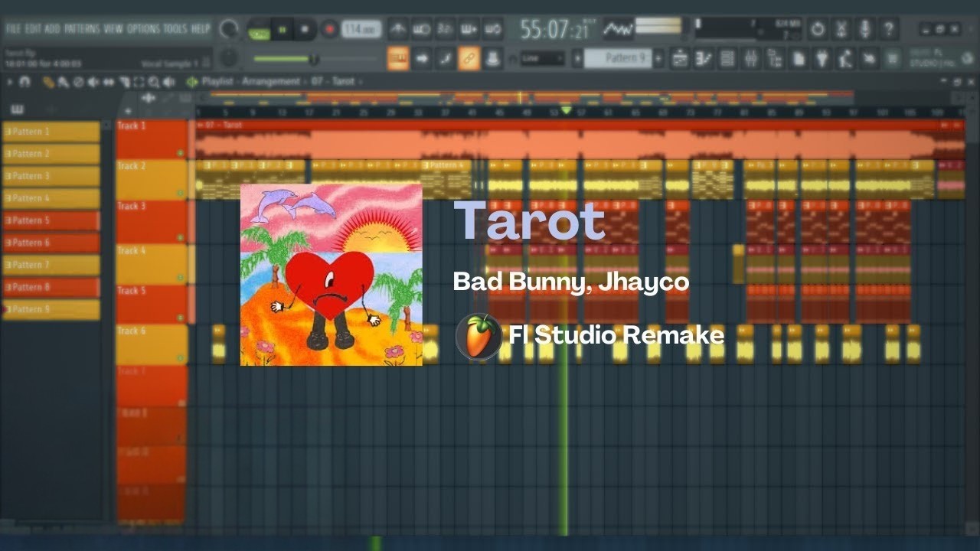
Task: Select the Select tool in playlist
Action: (139, 82)
